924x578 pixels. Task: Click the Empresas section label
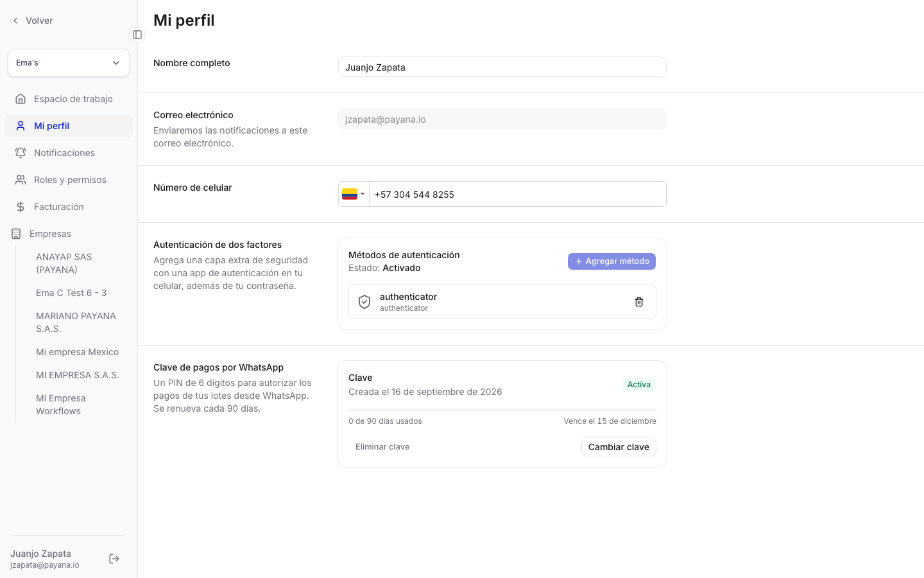tap(50, 234)
